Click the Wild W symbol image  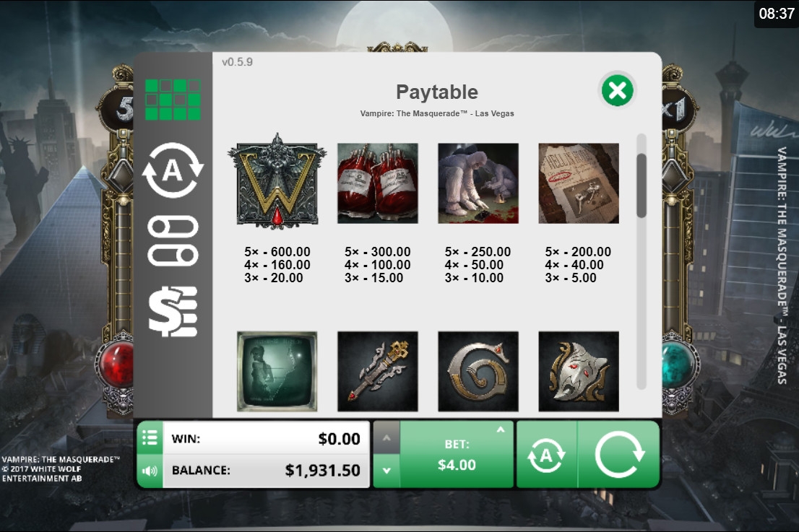click(277, 180)
